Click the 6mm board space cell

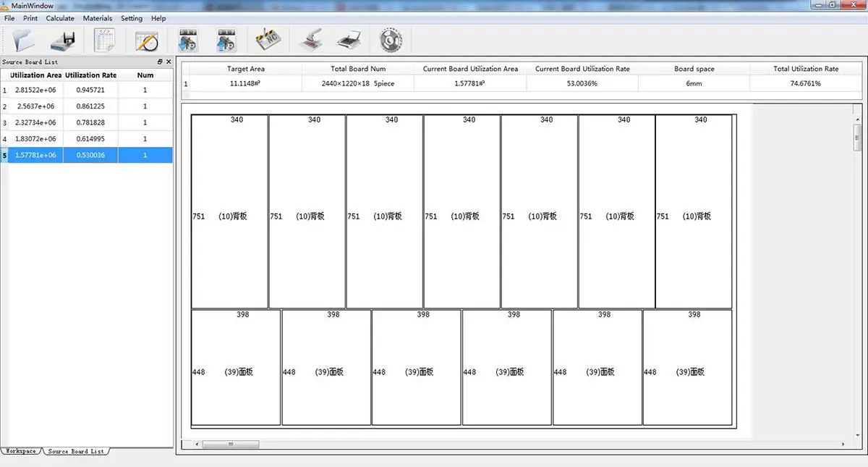click(x=694, y=83)
